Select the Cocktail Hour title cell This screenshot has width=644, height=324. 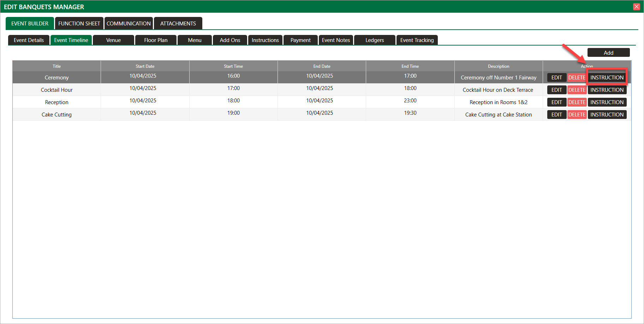(x=56, y=90)
